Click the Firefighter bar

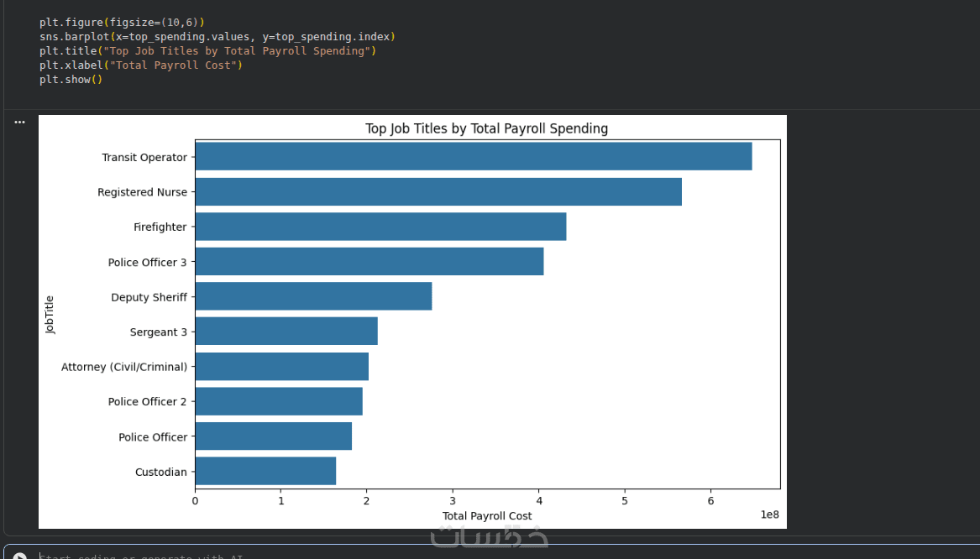coord(380,227)
